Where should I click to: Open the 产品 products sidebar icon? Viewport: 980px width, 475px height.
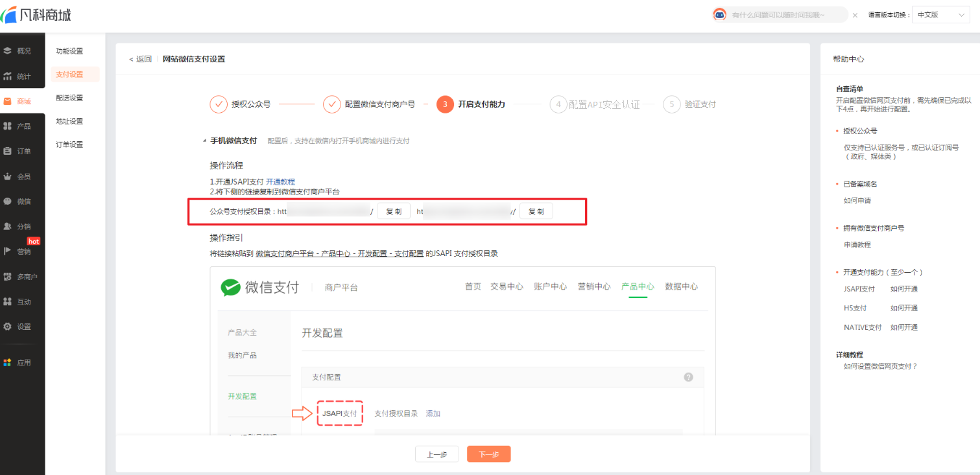(8, 126)
